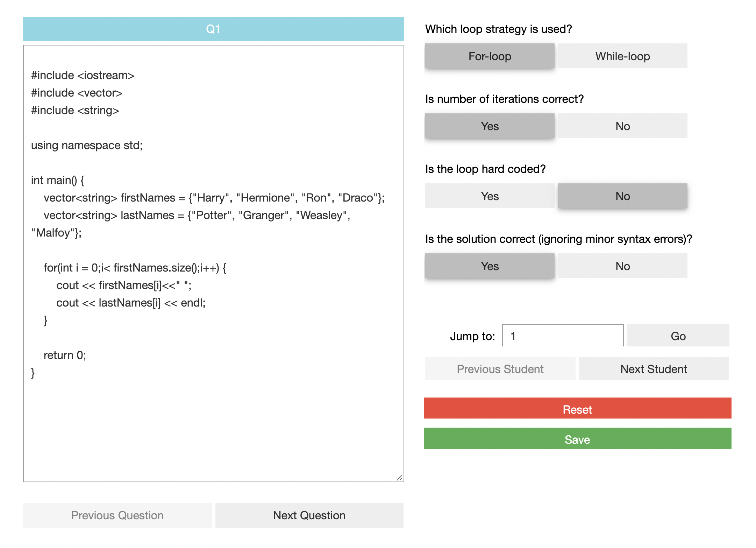Click the Q1 header bar

213,29
